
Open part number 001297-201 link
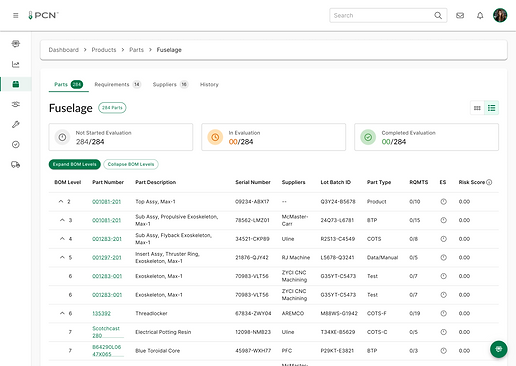click(107, 258)
